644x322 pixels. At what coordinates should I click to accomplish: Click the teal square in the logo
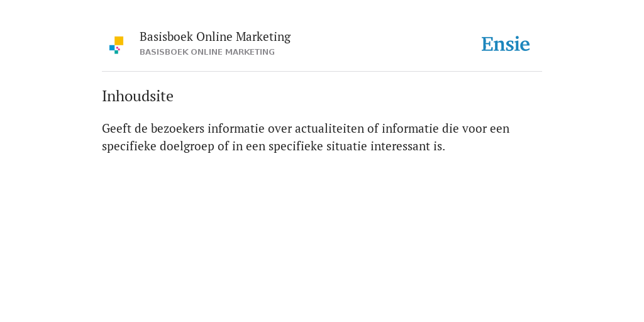pos(116,52)
